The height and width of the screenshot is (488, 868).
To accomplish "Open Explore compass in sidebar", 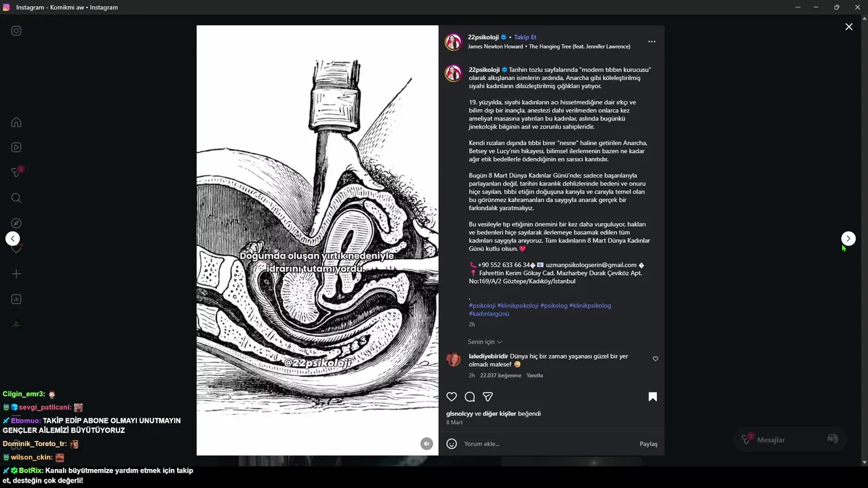I will pyautogui.click(x=16, y=223).
